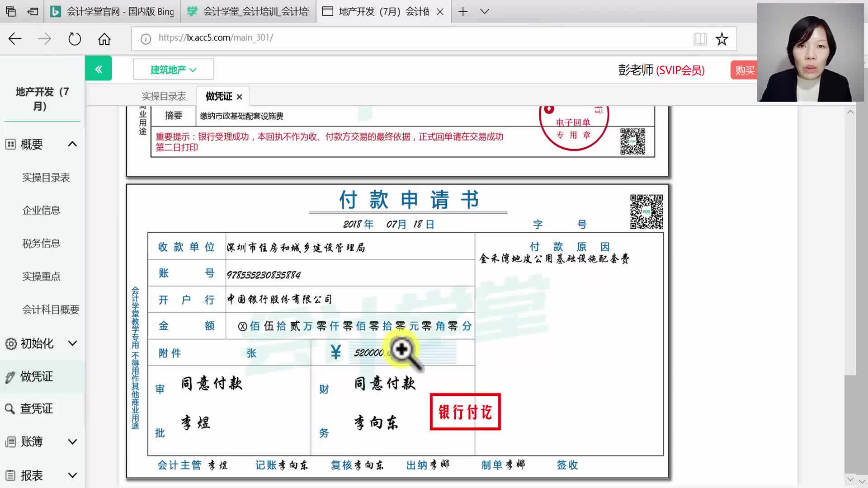The height and width of the screenshot is (488, 868).
Task: Switch to the 实操目录表 tab
Action: [164, 96]
